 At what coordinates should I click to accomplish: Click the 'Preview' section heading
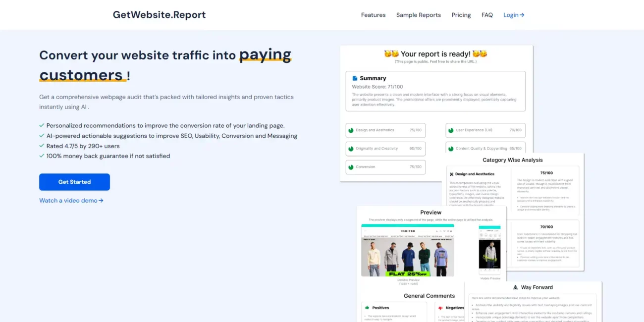431,213
